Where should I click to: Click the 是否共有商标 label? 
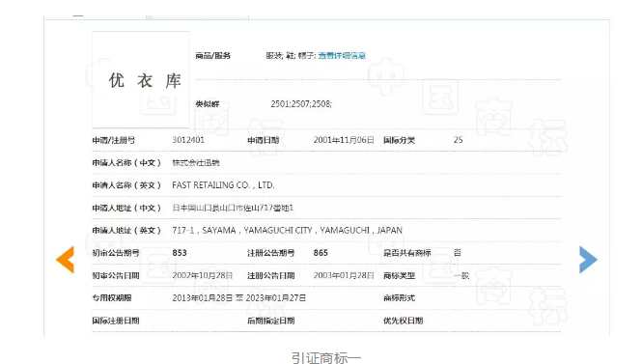coord(407,253)
